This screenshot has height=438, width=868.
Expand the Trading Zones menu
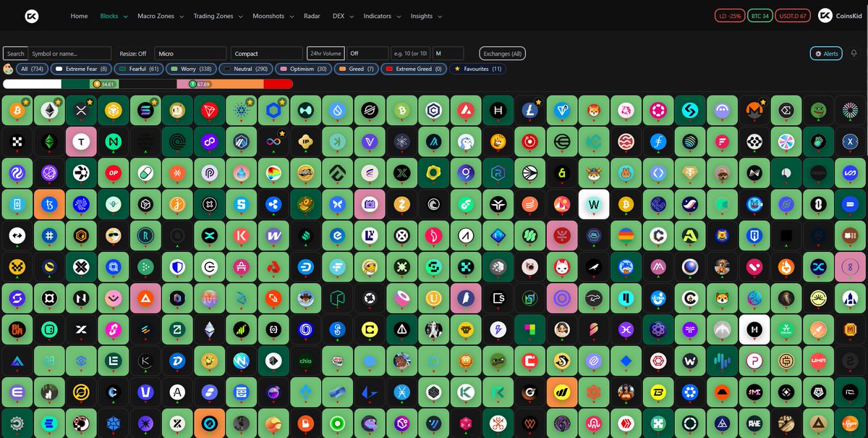(x=218, y=16)
